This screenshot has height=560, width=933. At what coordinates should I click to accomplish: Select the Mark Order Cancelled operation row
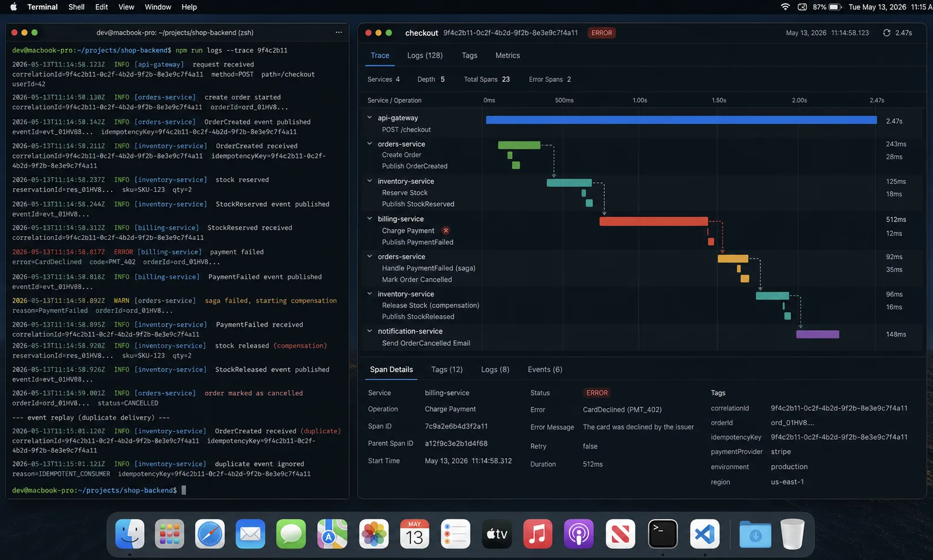(417, 279)
